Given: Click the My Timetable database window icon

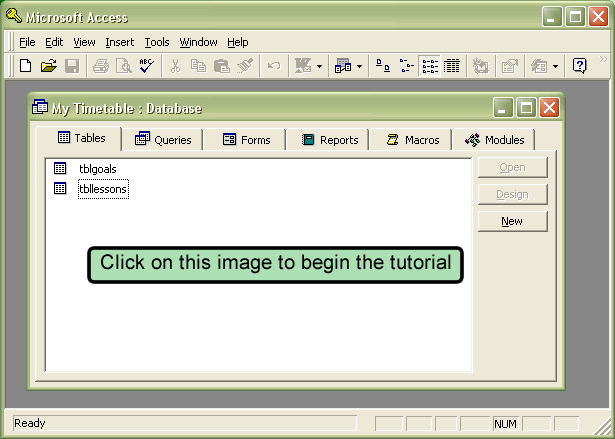Looking at the screenshot, I should [x=40, y=106].
